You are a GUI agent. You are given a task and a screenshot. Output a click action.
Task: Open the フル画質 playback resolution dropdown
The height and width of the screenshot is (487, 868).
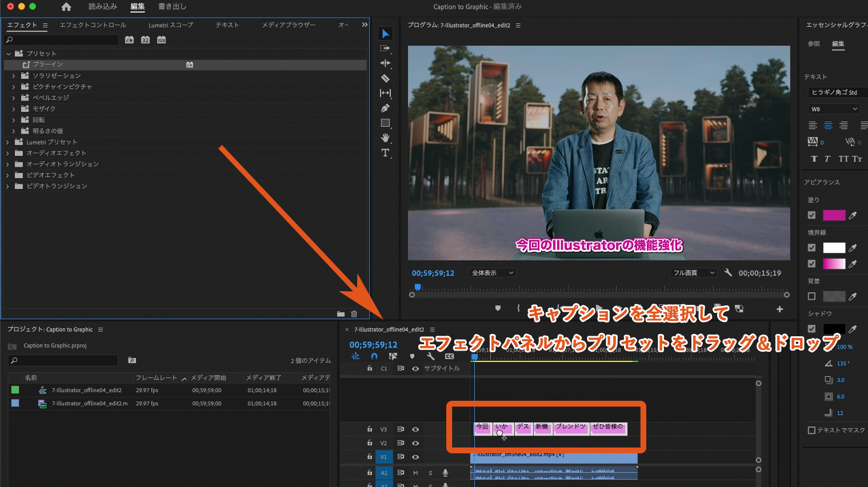(x=694, y=273)
